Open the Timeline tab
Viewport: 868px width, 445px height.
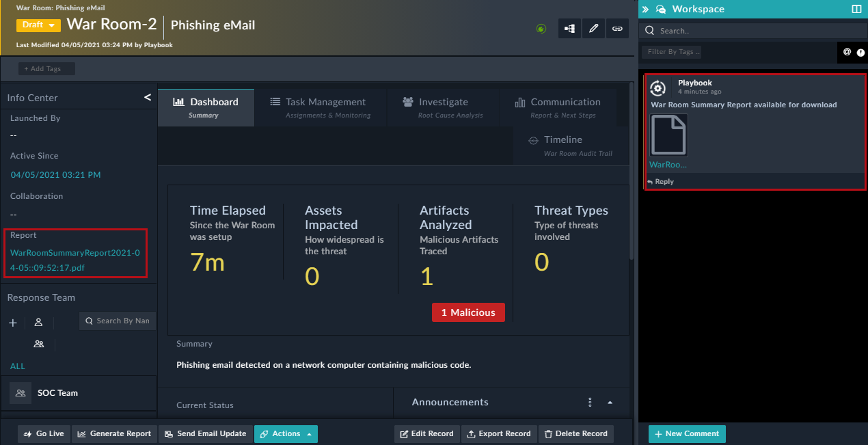coord(570,145)
